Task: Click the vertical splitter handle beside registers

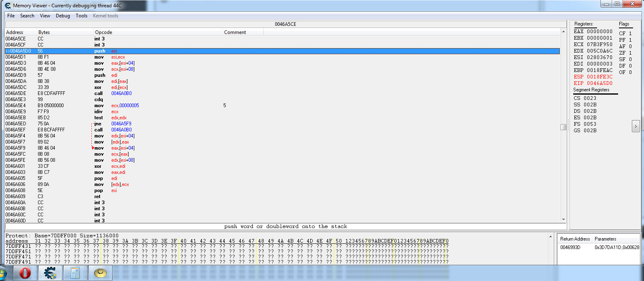Action: pyautogui.click(x=563, y=127)
